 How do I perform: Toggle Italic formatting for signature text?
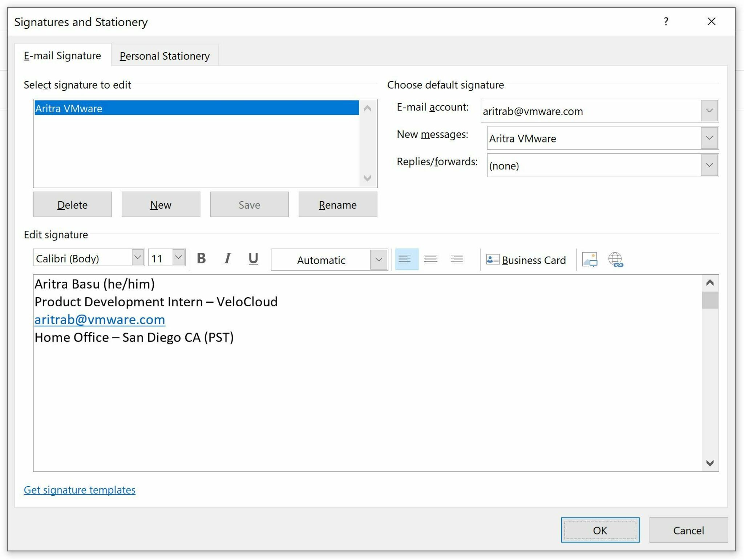click(x=227, y=259)
